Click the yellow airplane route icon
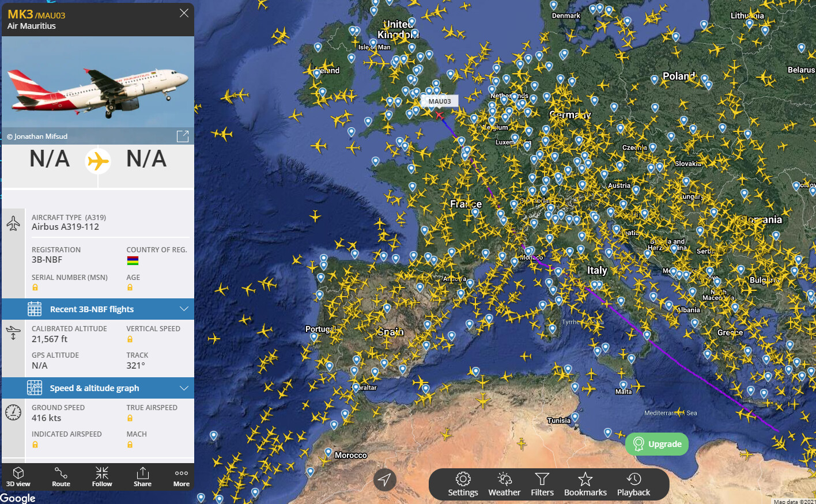 98,161
